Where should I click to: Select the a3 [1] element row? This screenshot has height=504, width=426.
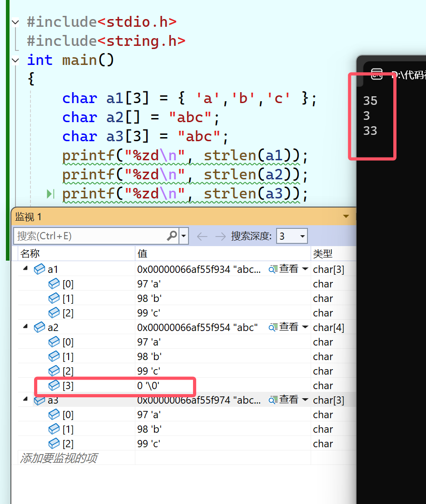pos(187,429)
